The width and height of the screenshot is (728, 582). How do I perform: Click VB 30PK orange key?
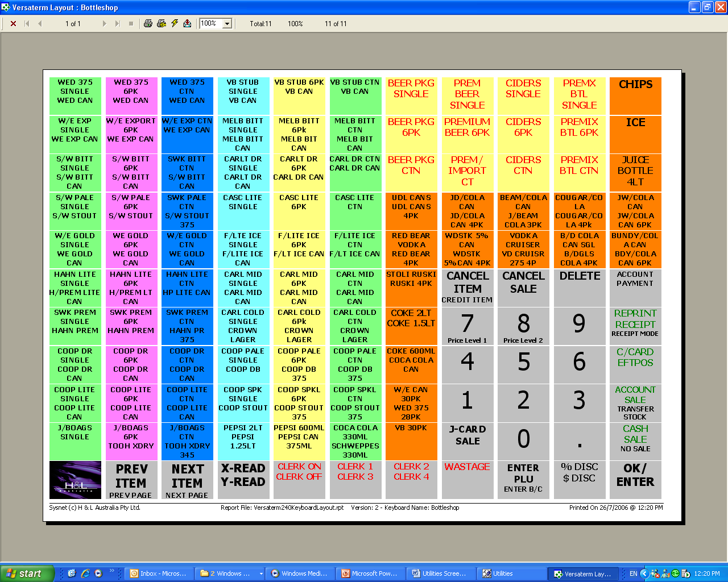(411, 441)
